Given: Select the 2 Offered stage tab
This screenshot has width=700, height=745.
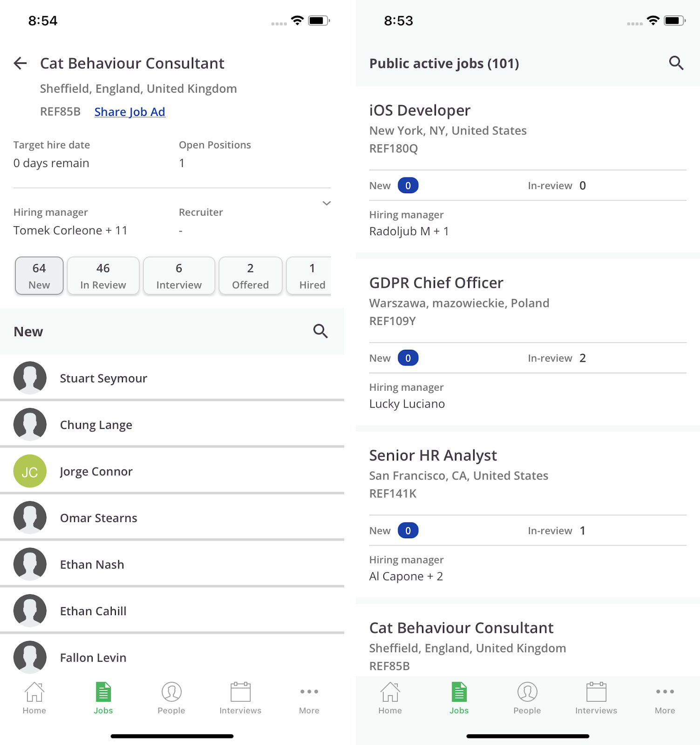Looking at the screenshot, I should point(250,276).
